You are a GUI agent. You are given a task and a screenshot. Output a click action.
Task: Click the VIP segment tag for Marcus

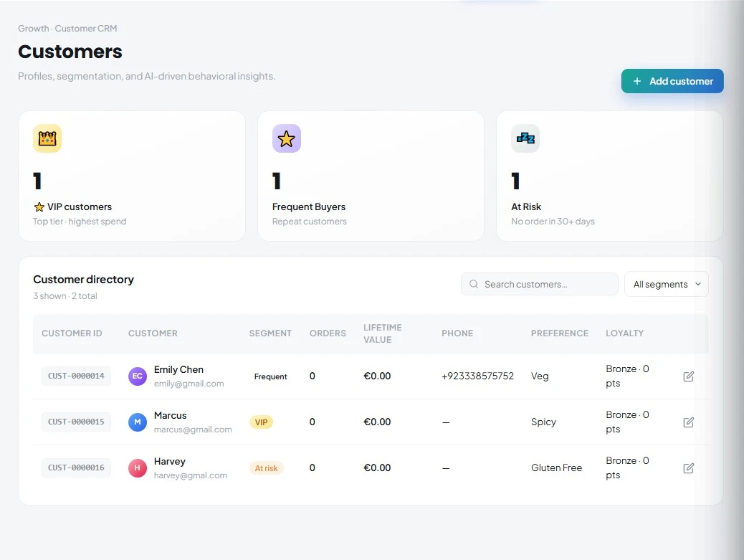click(261, 422)
